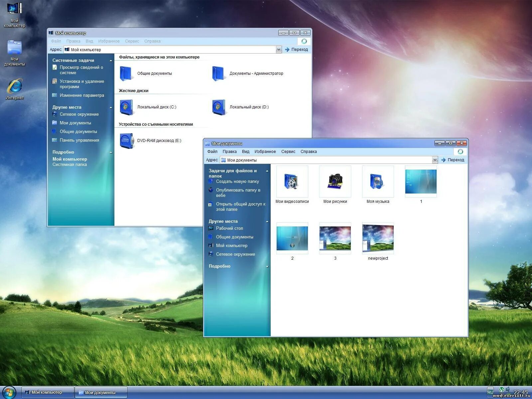Open Файл menu in Мой компьютер window
This screenshot has height=399, width=532.
coord(56,41)
